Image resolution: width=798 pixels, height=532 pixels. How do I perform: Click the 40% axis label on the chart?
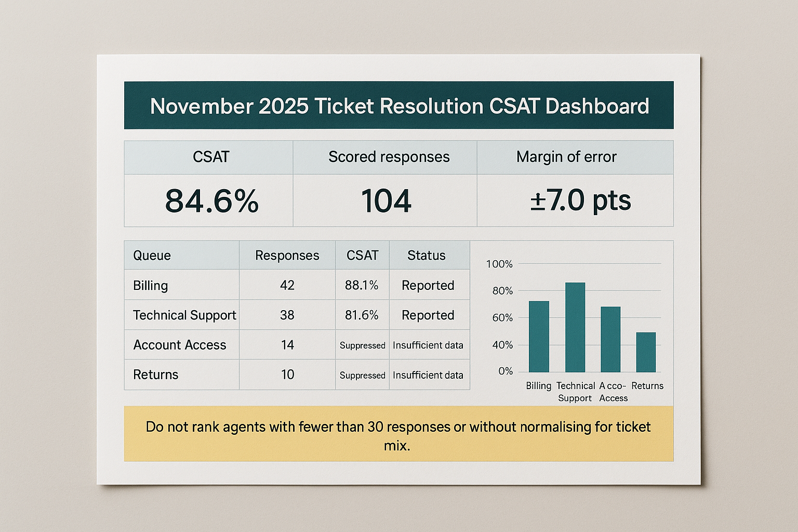pyautogui.click(x=502, y=345)
